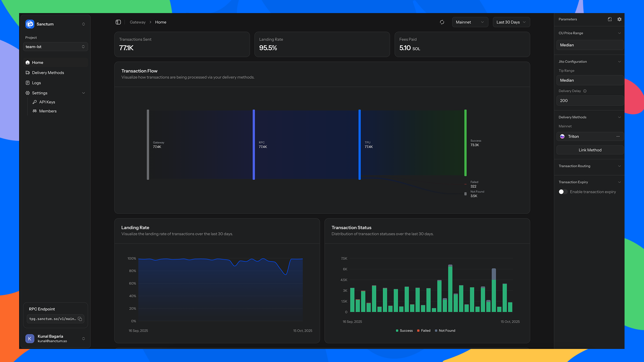The height and width of the screenshot is (362, 644).
Task: Click the Not Found 3.5K flow label
Action: pos(477,194)
